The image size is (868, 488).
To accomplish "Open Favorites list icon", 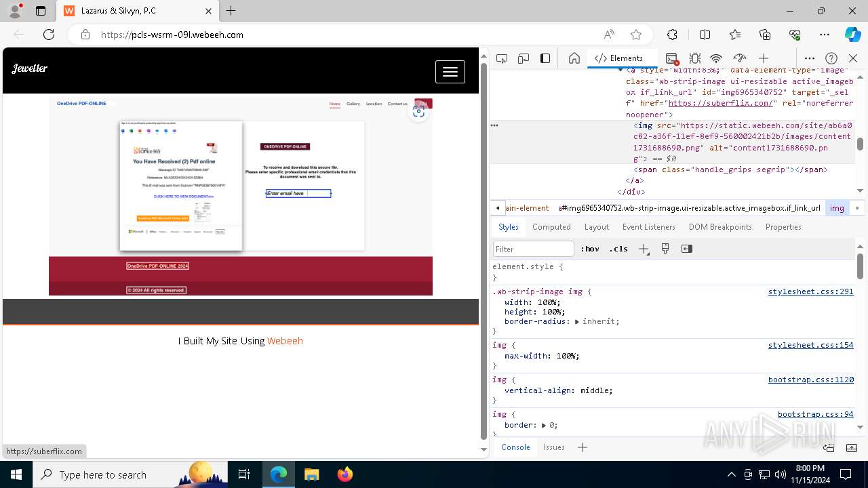I will 735,35.
